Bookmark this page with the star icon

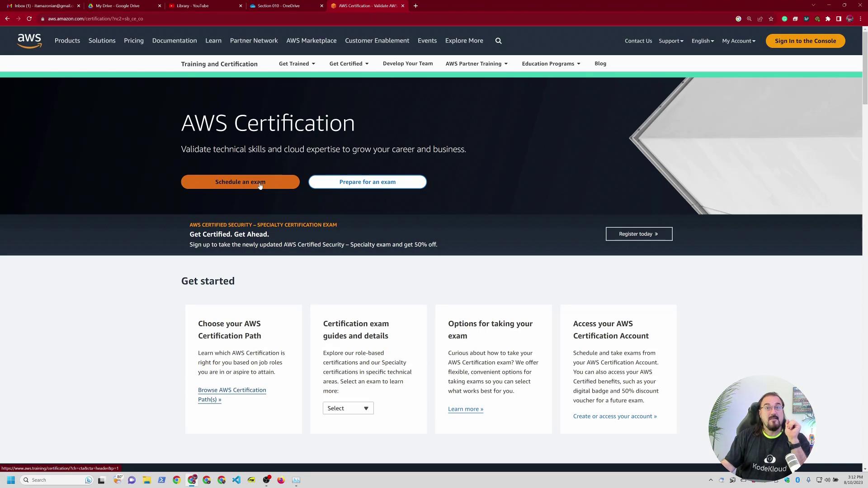[771, 19]
